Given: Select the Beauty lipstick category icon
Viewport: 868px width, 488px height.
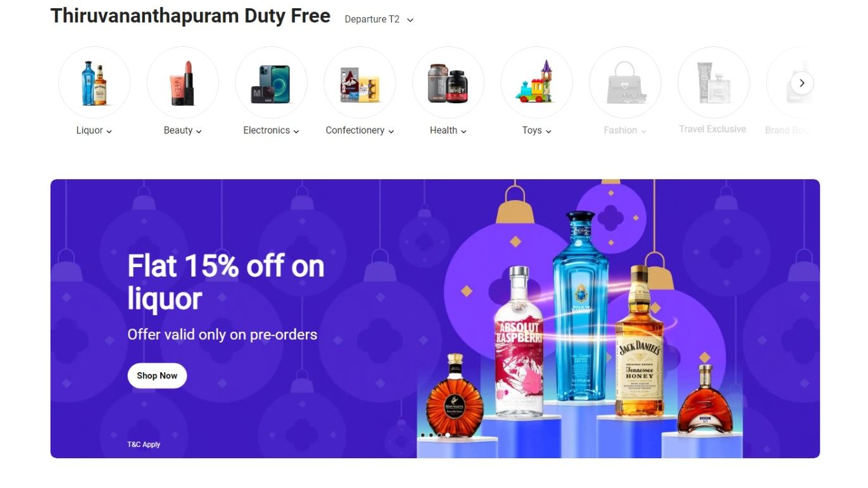Looking at the screenshot, I should (183, 83).
